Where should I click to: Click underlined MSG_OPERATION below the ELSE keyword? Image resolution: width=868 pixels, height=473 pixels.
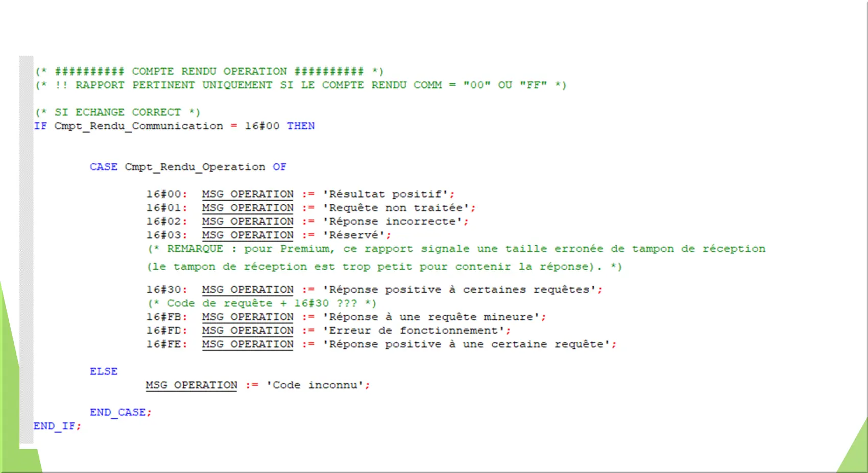(191, 385)
